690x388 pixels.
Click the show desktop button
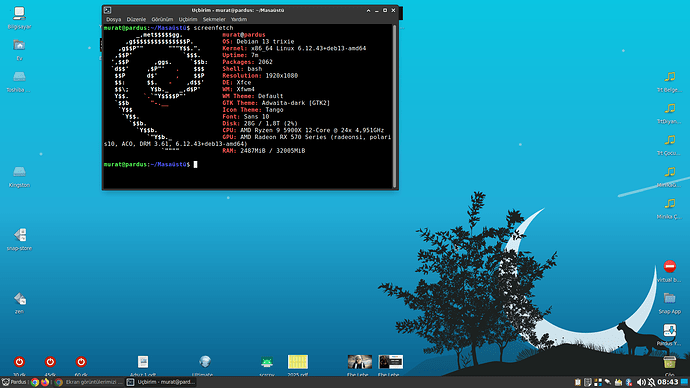pyautogui.click(x=684, y=382)
